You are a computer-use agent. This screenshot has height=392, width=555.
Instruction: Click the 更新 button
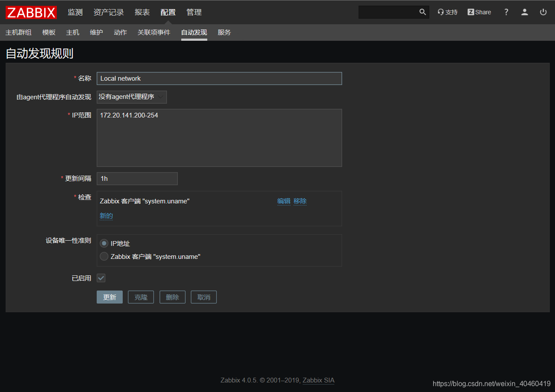point(110,297)
